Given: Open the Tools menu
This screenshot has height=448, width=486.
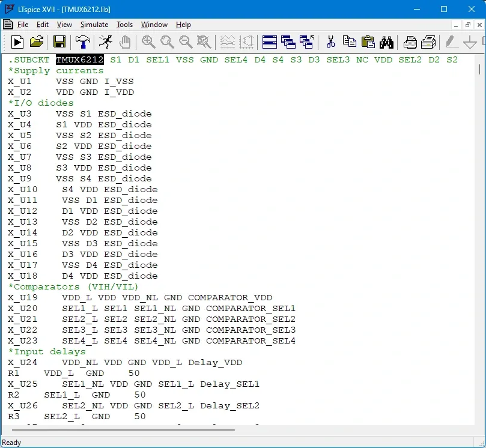Looking at the screenshot, I should tap(124, 25).
